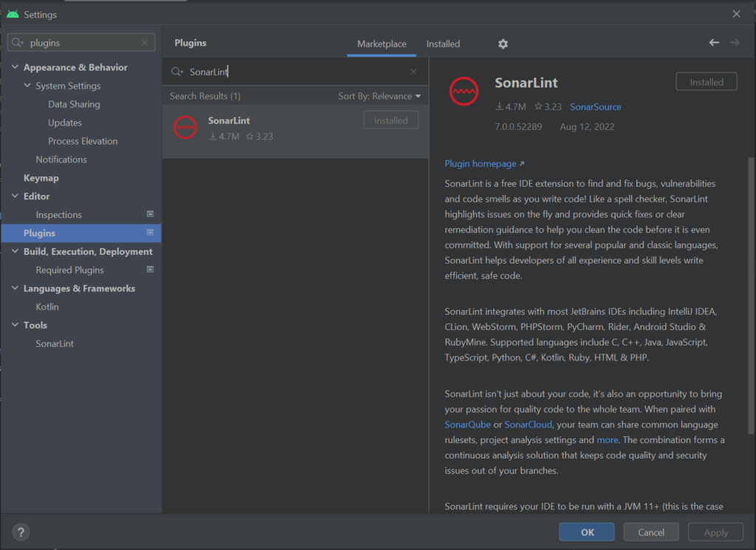Click Installed button in SonarLint result row

point(391,120)
